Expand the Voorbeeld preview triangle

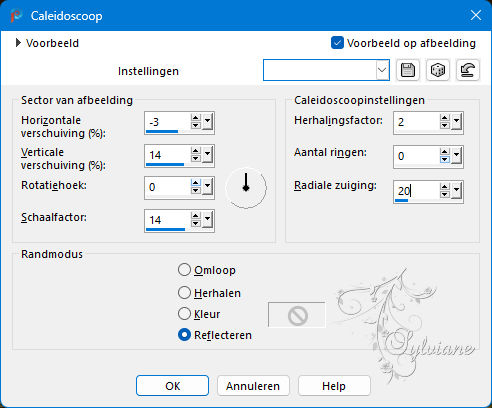[x=18, y=43]
